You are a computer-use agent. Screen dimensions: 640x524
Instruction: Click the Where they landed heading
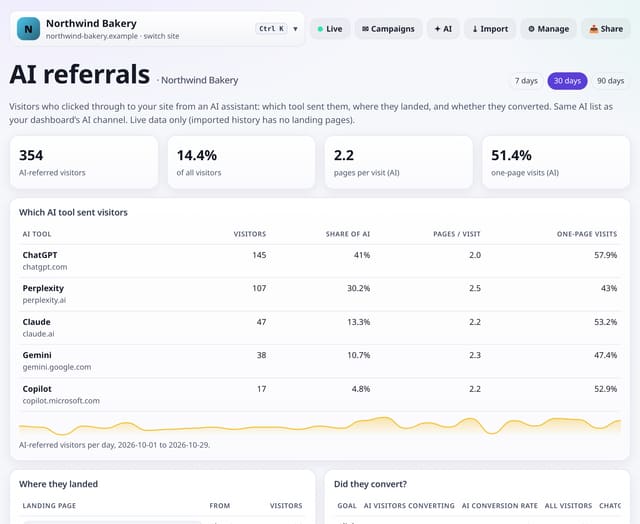[x=58, y=484]
